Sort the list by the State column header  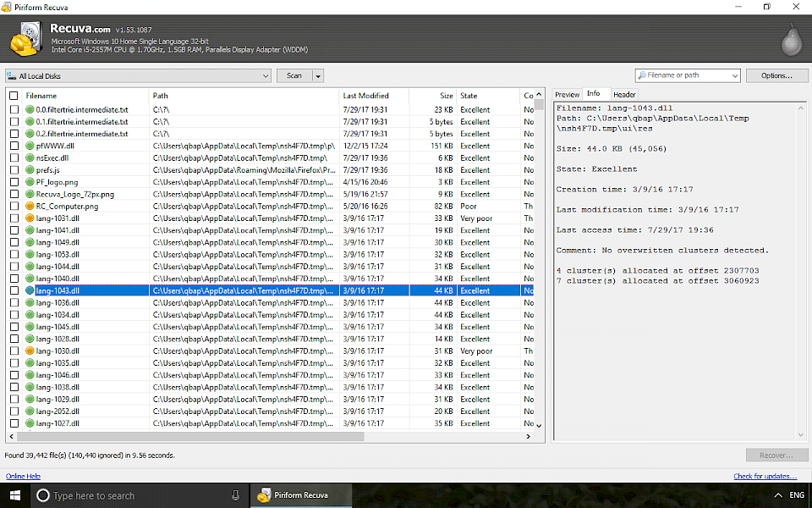(x=488, y=96)
